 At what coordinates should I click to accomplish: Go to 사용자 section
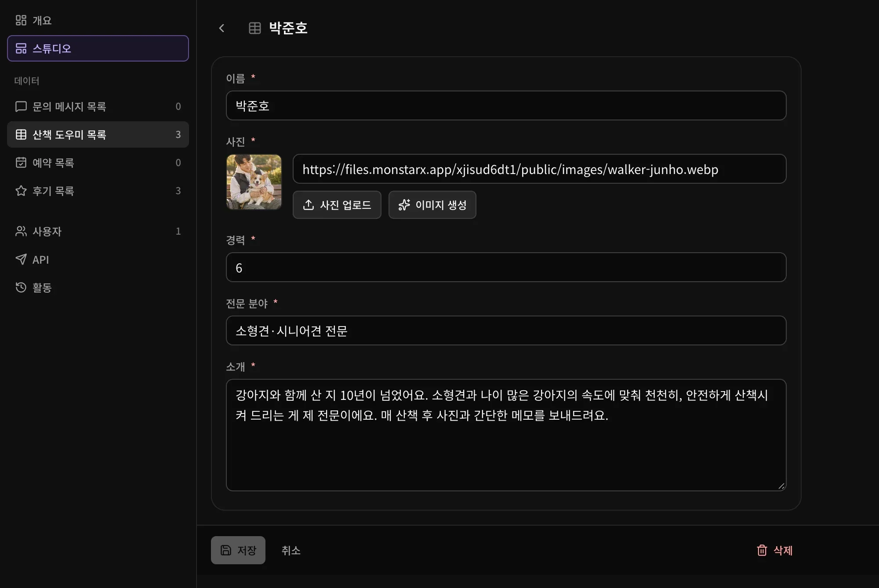click(x=98, y=231)
